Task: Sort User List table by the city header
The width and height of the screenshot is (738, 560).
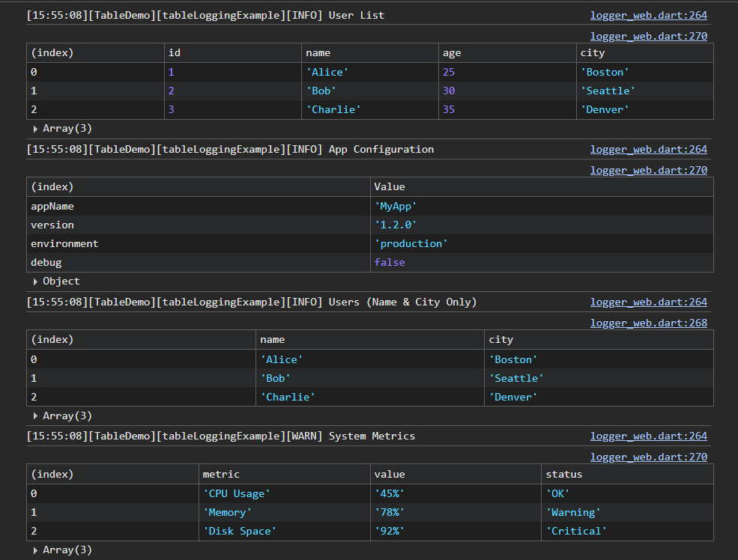Action: [x=644, y=52]
